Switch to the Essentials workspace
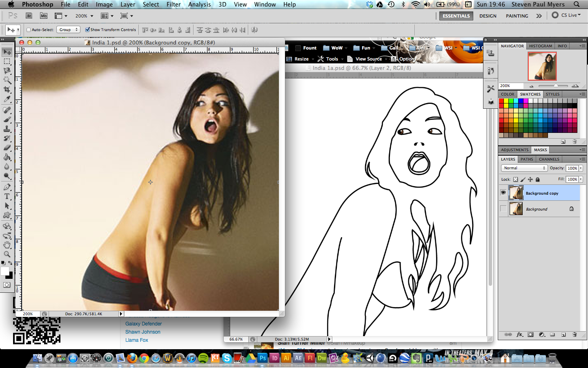 tap(456, 16)
